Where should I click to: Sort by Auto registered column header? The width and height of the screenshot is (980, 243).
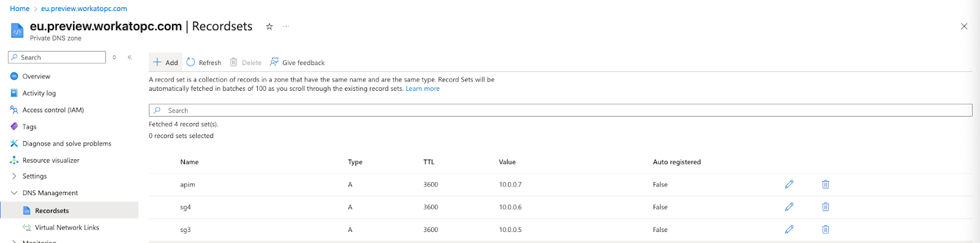677,162
